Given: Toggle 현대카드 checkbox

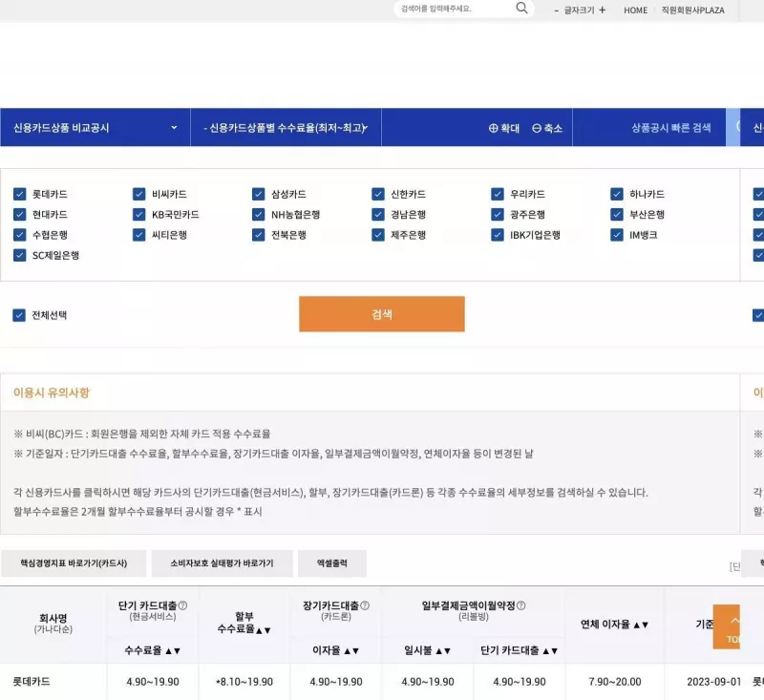Looking at the screenshot, I should pos(19,215).
